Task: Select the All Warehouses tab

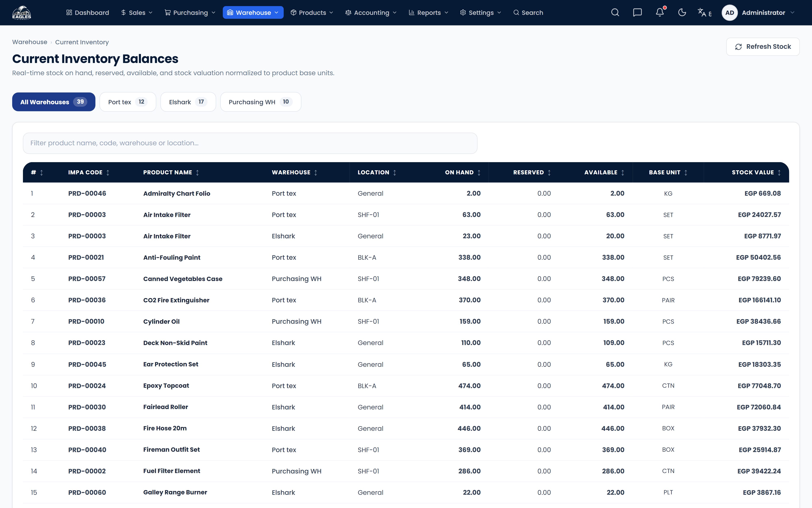Action: click(54, 102)
